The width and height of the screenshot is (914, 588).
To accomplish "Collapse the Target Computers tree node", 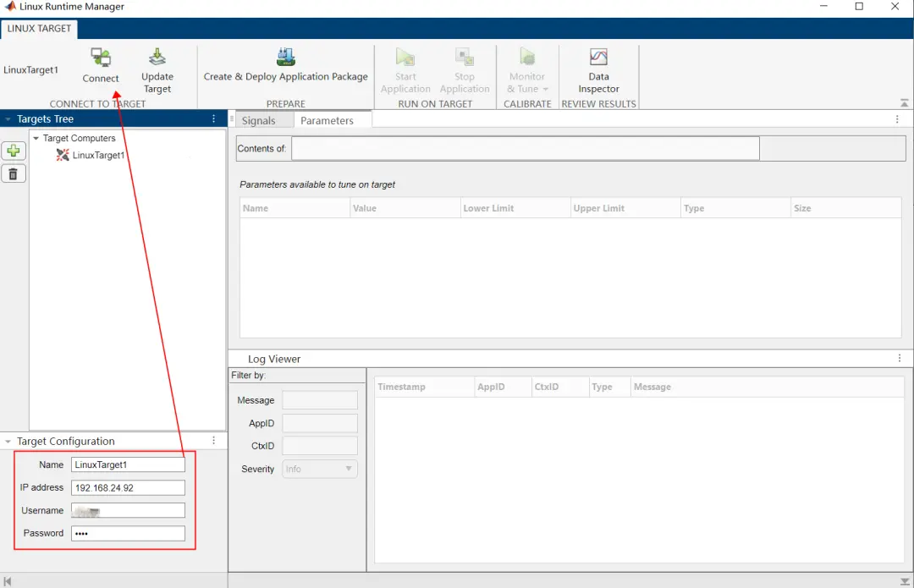I will (x=36, y=138).
